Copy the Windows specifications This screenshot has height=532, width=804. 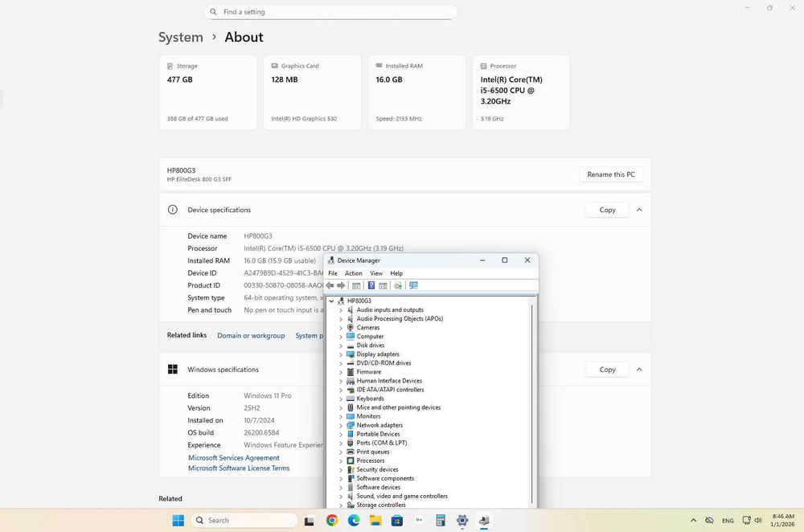coord(607,369)
